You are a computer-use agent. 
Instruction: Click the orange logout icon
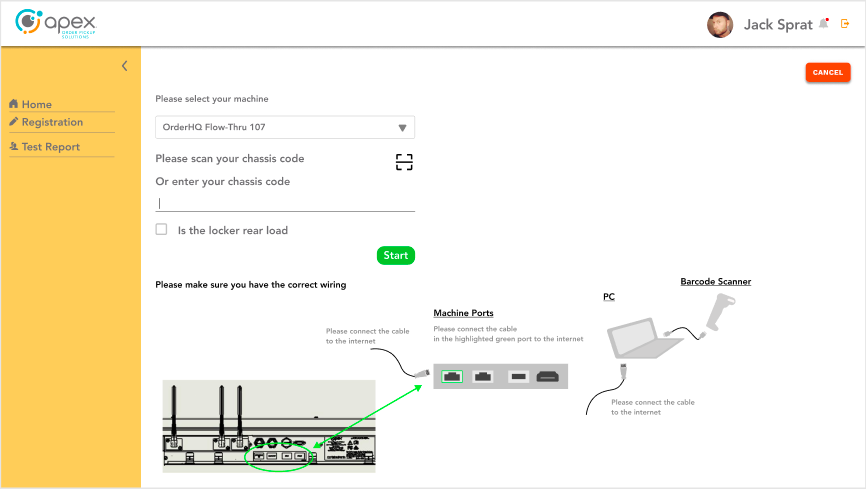coord(845,24)
